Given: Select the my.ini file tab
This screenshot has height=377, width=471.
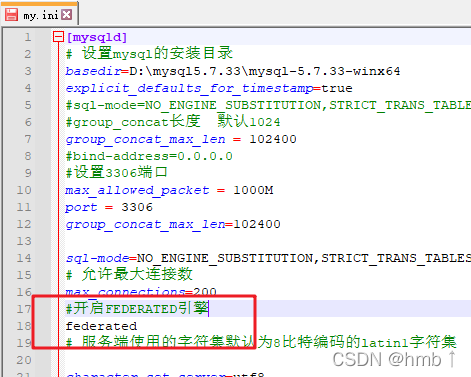Looking at the screenshot, I should pyautogui.click(x=41, y=15).
